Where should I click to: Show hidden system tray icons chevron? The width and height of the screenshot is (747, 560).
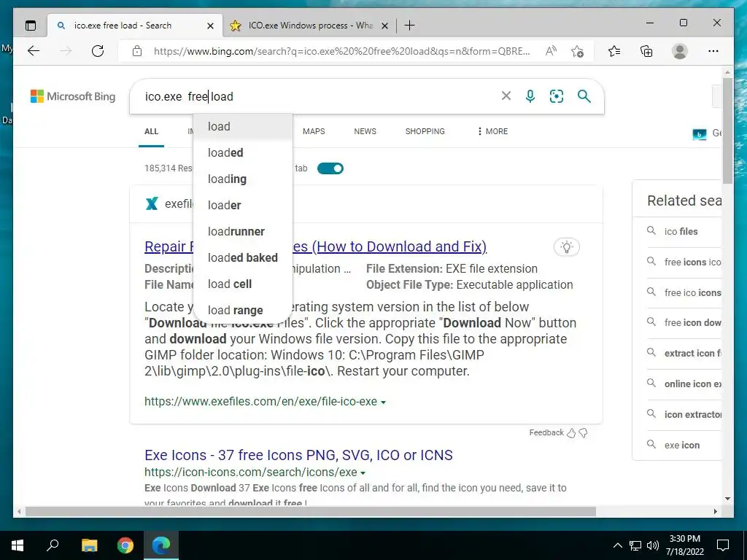point(617,545)
